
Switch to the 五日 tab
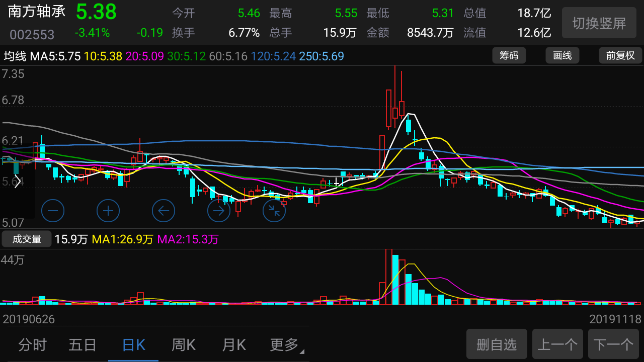(x=83, y=345)
